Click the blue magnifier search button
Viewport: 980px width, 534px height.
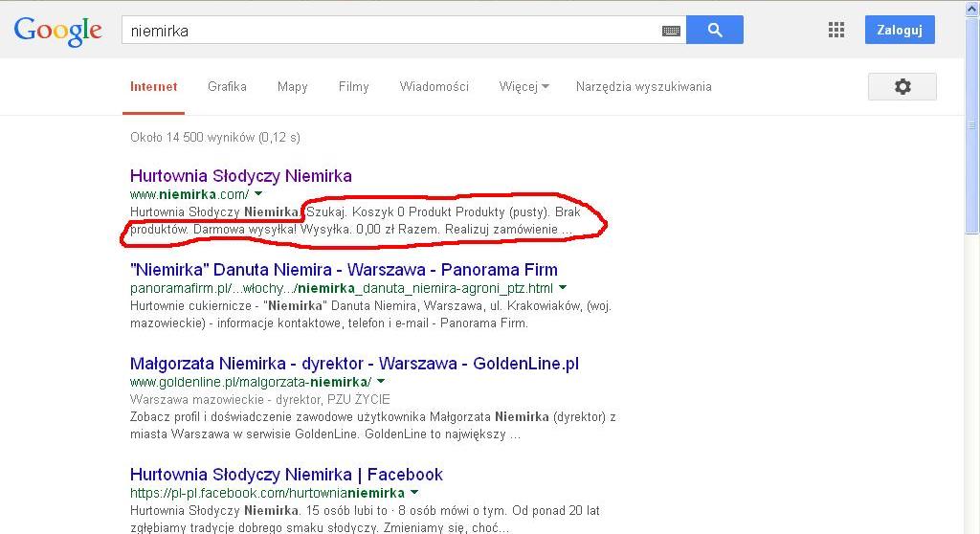715,30
